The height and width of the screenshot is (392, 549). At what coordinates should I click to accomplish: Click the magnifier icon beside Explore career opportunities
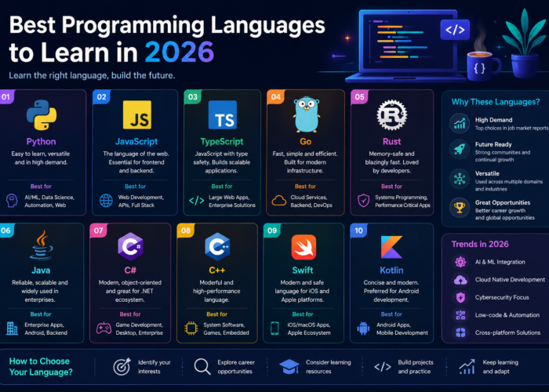tap(202, 366)
